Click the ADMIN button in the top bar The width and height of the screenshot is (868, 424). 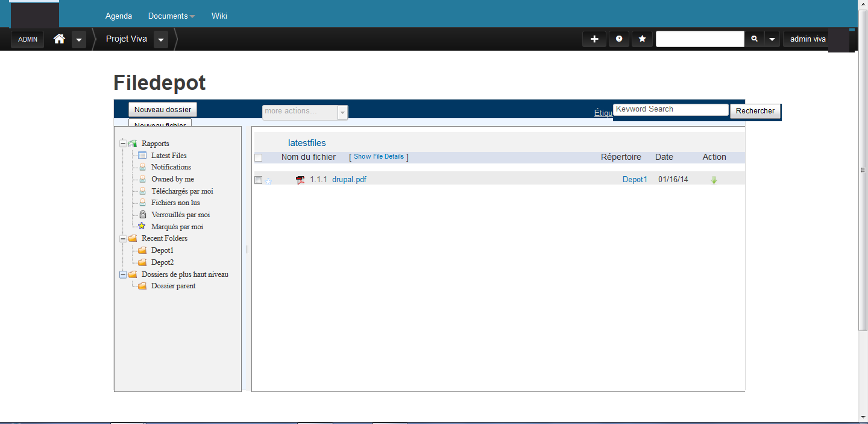click(x=28, y=39)
